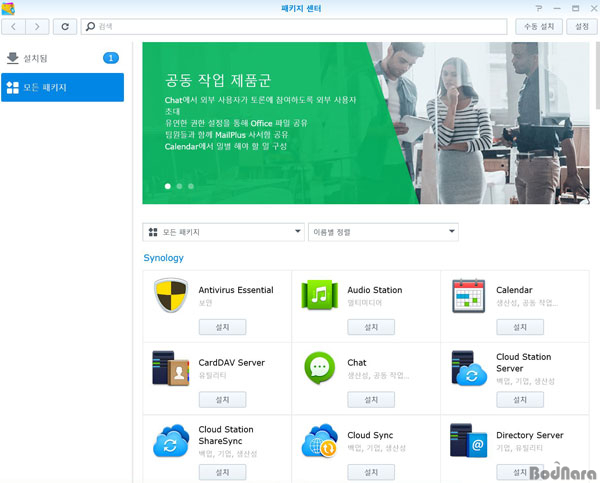
Task: Open the CardDAV Server title
Action: tap(232, 363)
